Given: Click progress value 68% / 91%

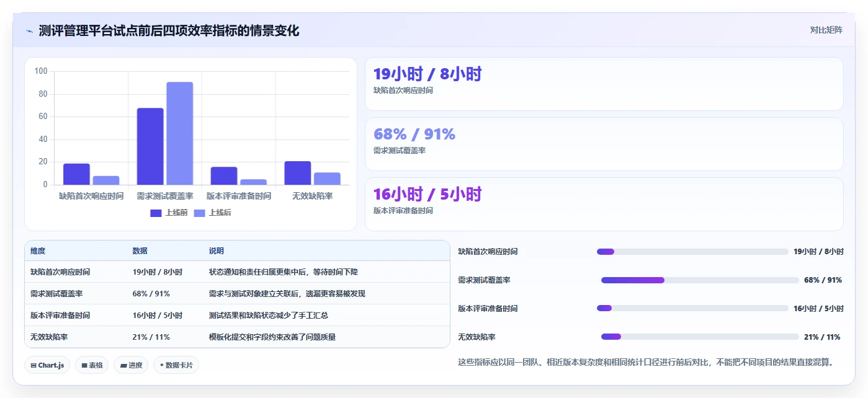Looking at the screenshot, I should pyautogui.click(x=823, y=280).
